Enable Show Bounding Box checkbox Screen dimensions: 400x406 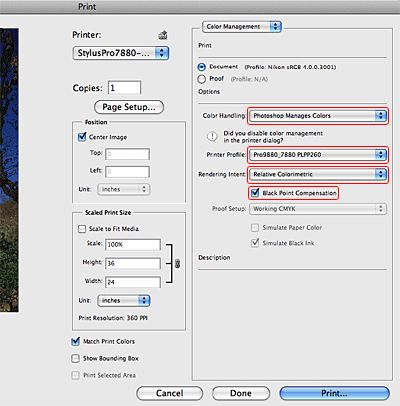75,358
